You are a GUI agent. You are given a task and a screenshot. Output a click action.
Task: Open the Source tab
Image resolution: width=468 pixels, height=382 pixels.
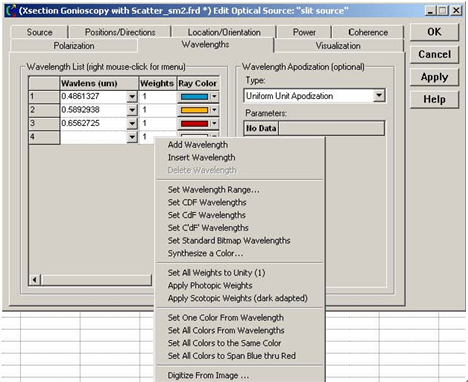point(39,32)
